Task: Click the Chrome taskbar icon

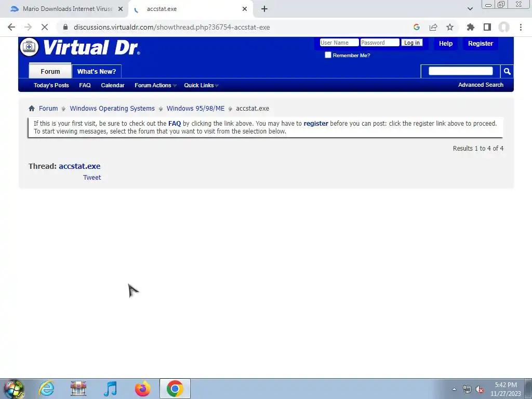Action: pos(175,389)
